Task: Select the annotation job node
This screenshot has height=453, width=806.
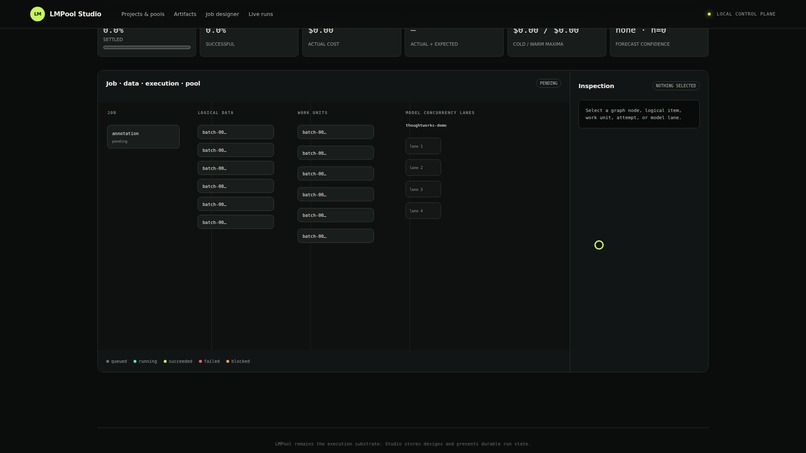Action: [143, 137]
